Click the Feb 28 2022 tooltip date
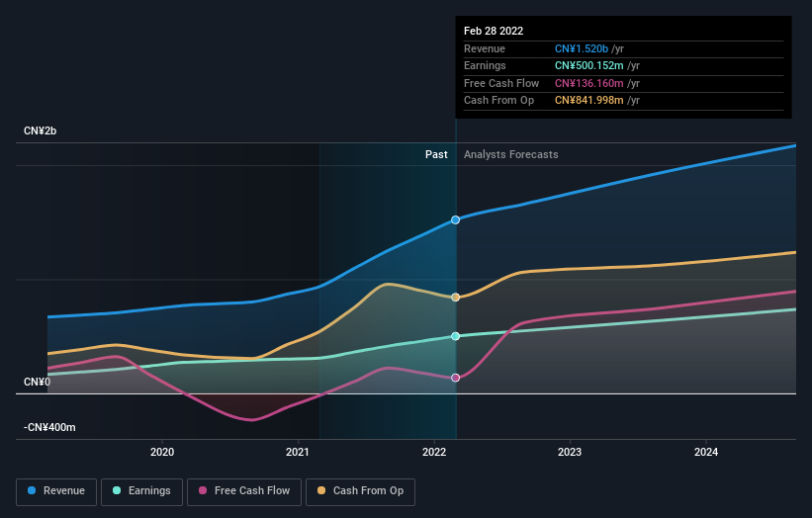812x518 pixels. [494, 31]
